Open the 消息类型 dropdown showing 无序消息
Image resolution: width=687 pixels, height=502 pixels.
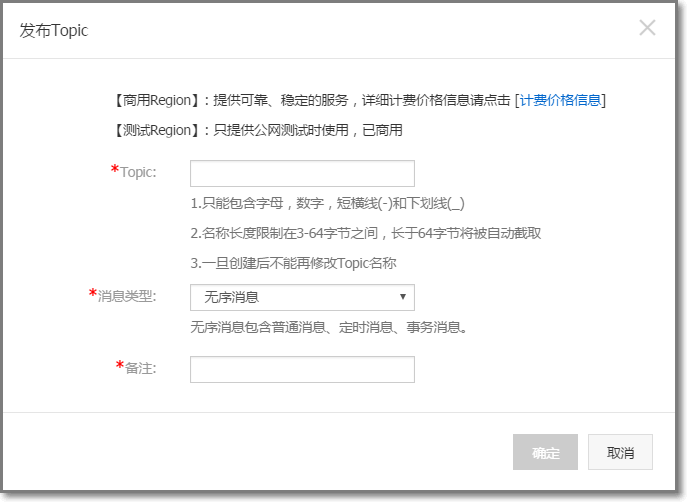tap(302, 297)
